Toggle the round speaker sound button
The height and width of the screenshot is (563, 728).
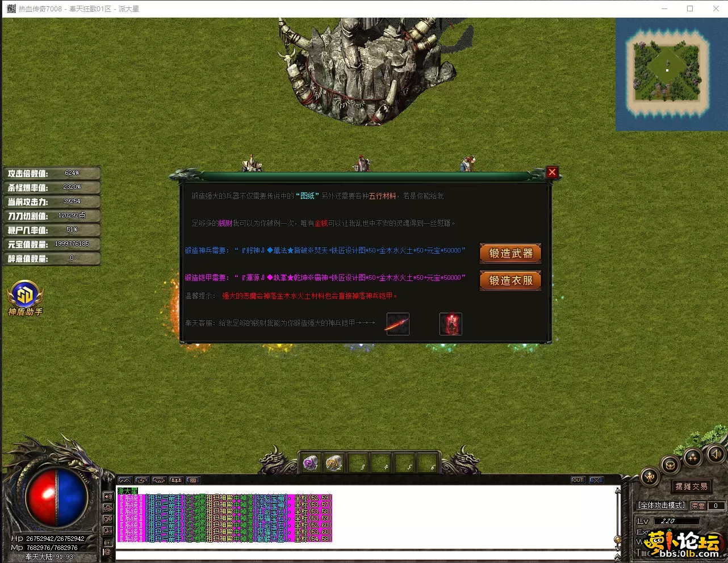[x=716, y=454]
